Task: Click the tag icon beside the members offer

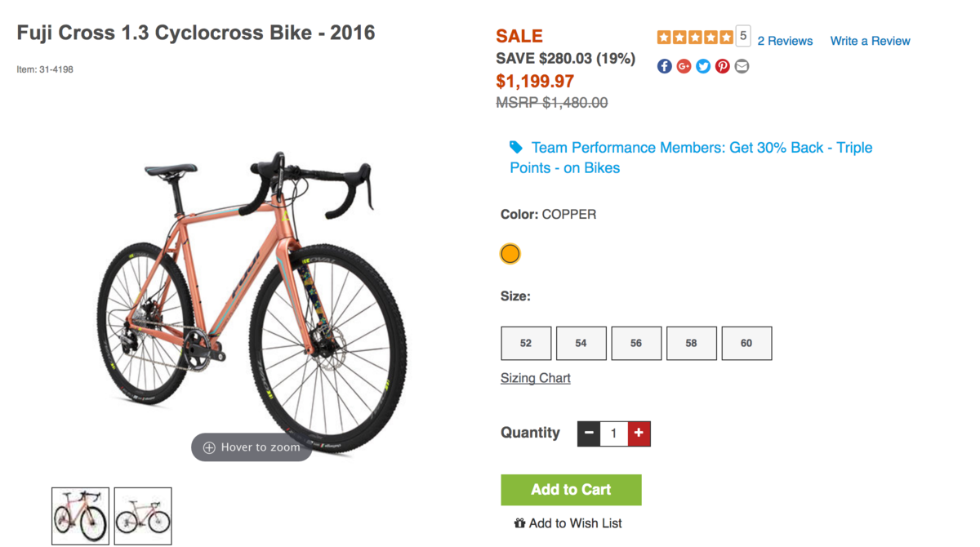Action: (x=515, y=148)
